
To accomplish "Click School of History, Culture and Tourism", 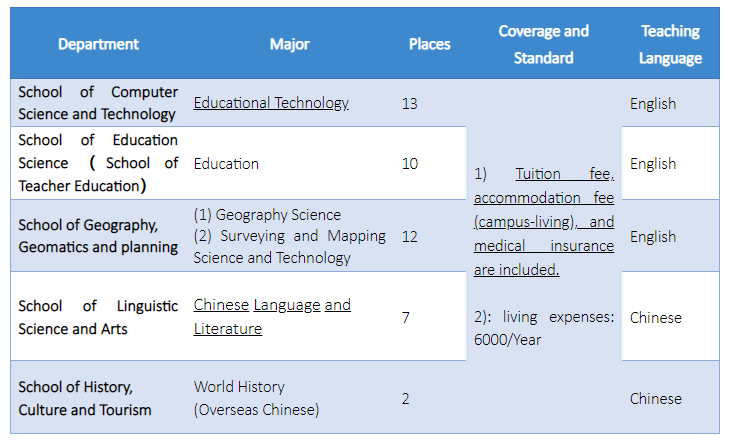I will pos(85,398).
